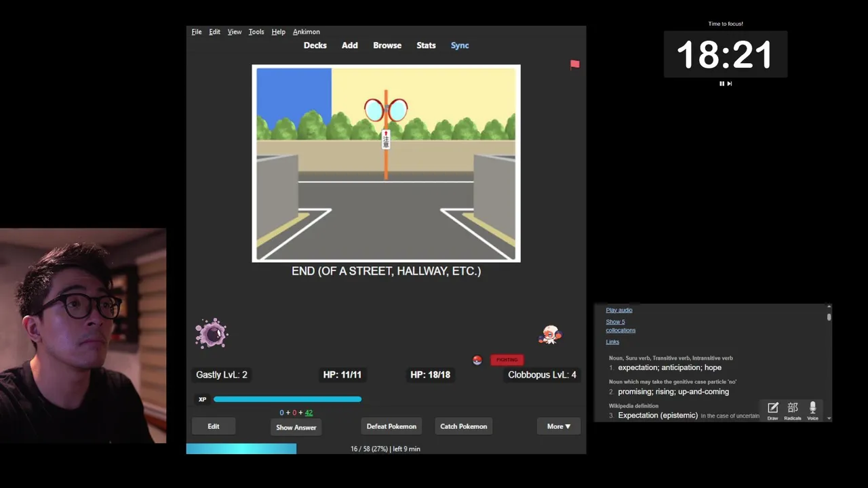Image resolution: width=868 pixels, height=488 pixels.
Task: Open the Draw kanji input tool
Action: pos(772,410)
